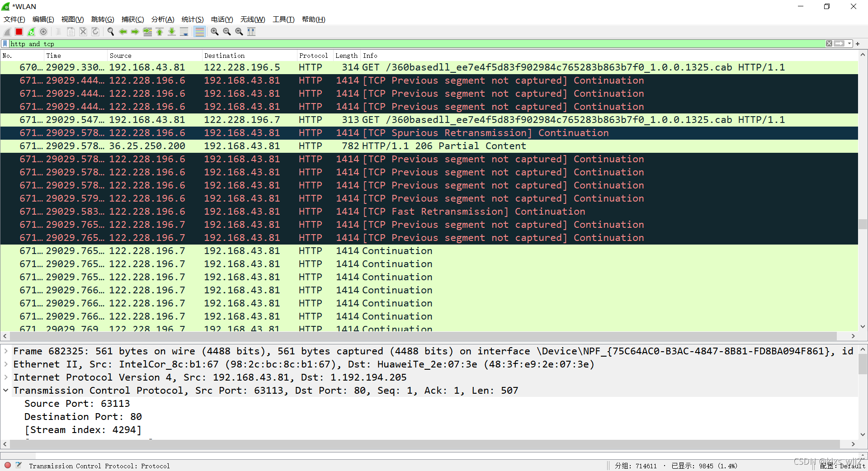Click the start capture shark fin icon
The image size is (868, 471).
pyautogui.click(x=7, y=32)
